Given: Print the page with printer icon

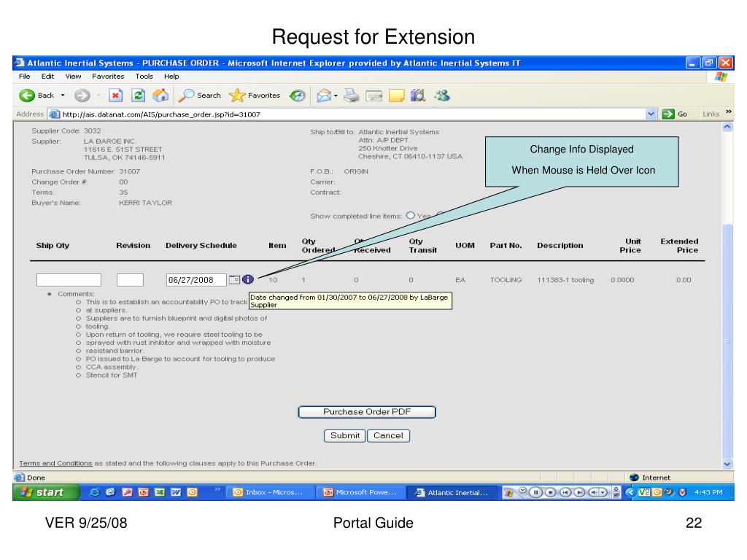Looking at the screenshot, I should [x=352, y=96].
